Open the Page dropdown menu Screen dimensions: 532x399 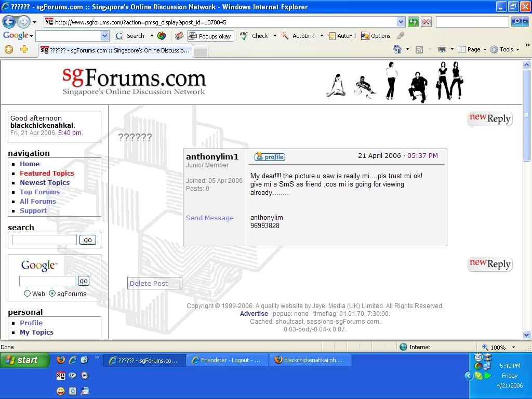pyautogui.click(x=473, y=49)
